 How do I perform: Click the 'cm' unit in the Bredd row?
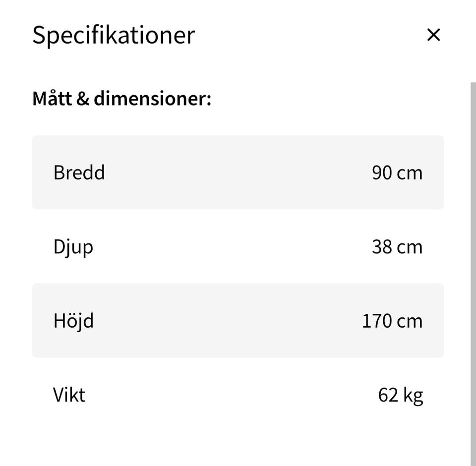410,173
